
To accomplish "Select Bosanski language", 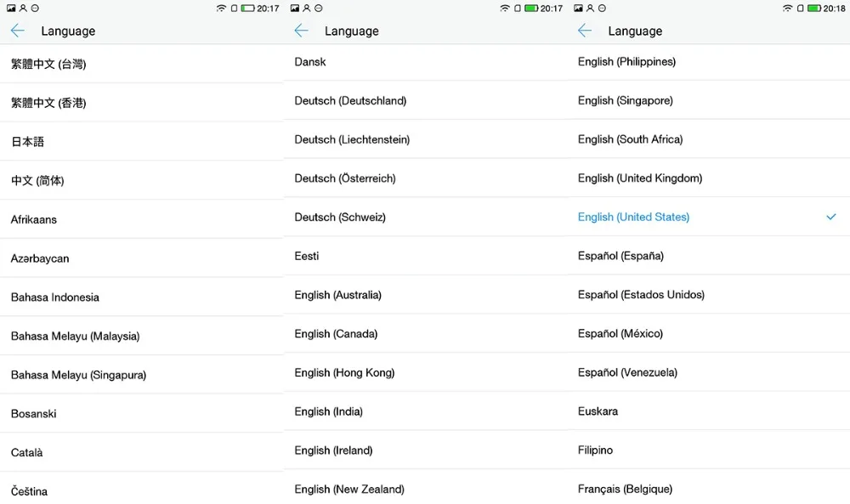I will click(x=141, y=414).
